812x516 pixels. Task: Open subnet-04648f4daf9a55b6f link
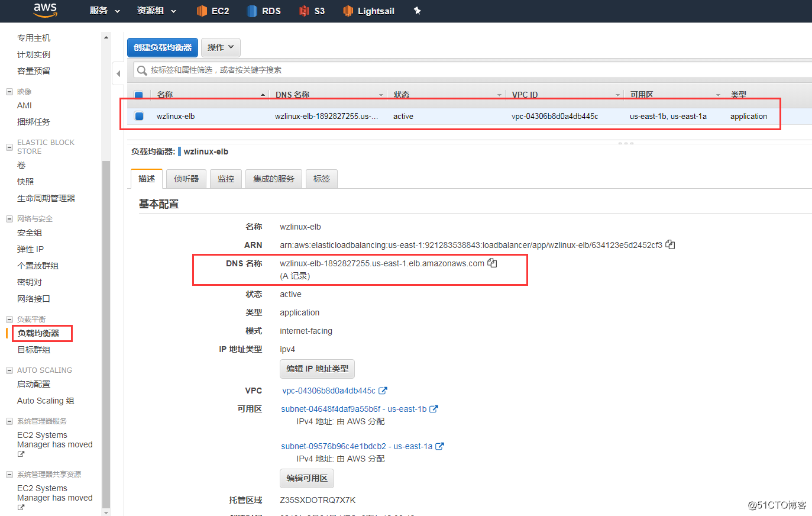[354, 409]
